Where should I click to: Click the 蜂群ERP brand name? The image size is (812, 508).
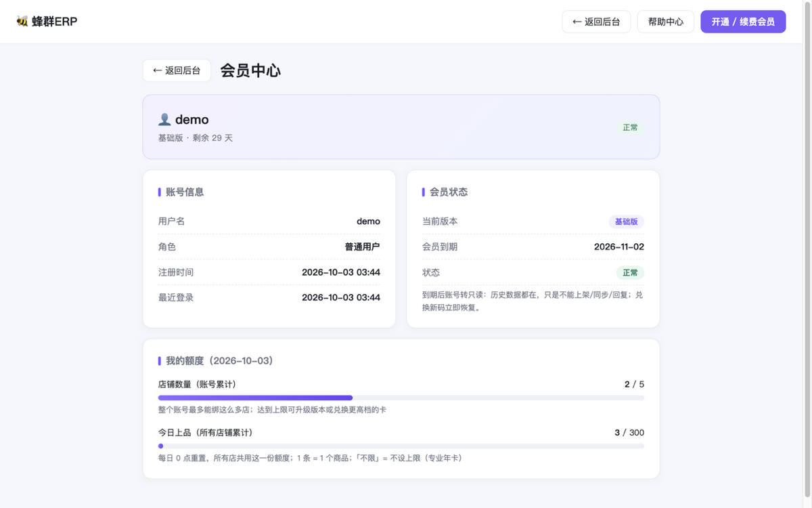click(x=54, y=22)
